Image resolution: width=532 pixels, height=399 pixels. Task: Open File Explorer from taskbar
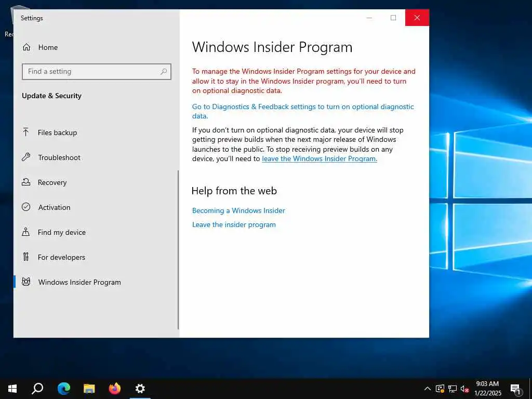(89, 389)
